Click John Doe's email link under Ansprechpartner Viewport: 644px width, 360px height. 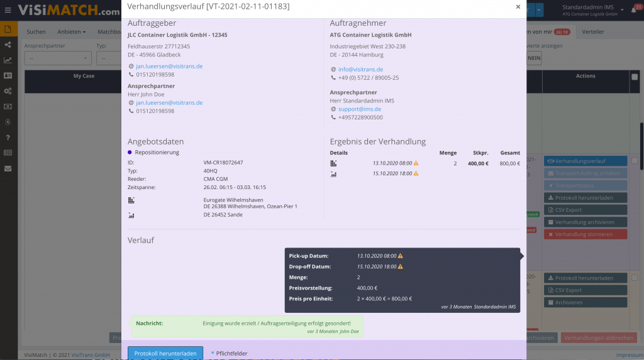169,102
